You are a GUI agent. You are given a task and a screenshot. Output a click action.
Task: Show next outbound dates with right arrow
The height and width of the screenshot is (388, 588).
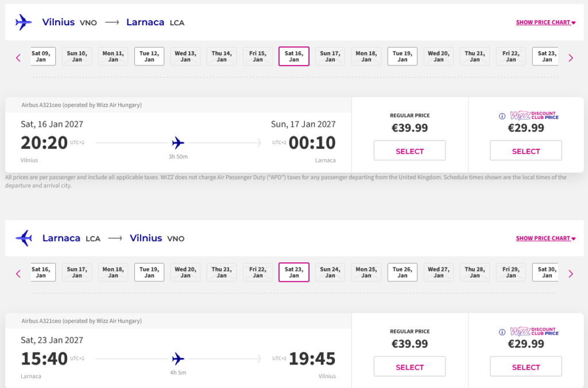pos(570,57)
